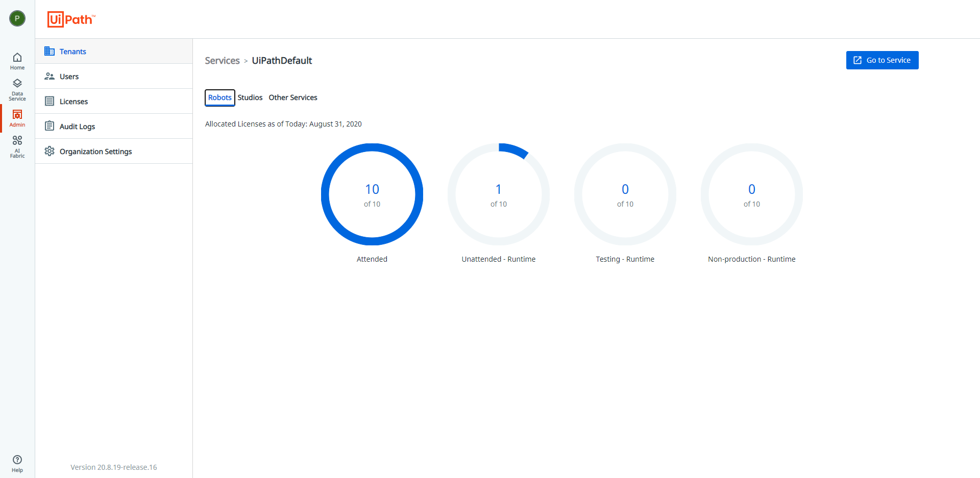Viewport: 980px width, 478px height.
Task: Click the Attended license ring chart
Action: pos(372,194)
